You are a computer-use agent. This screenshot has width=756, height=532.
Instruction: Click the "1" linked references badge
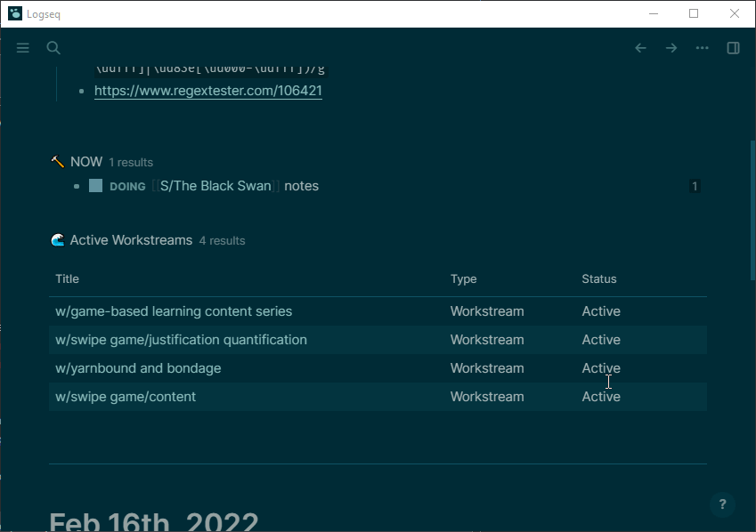click(x=695, y=186)
